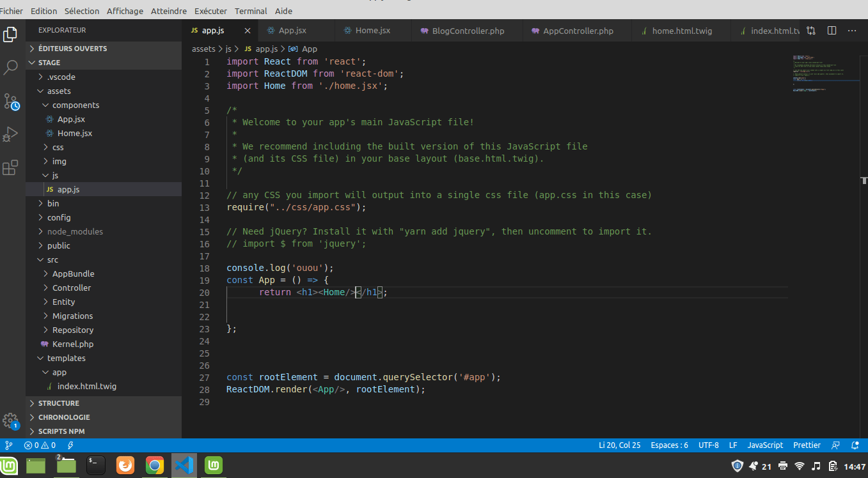Expand the STRUCTURE panel
This screenshot has height=478, width=868.
(x=104, y=403)
